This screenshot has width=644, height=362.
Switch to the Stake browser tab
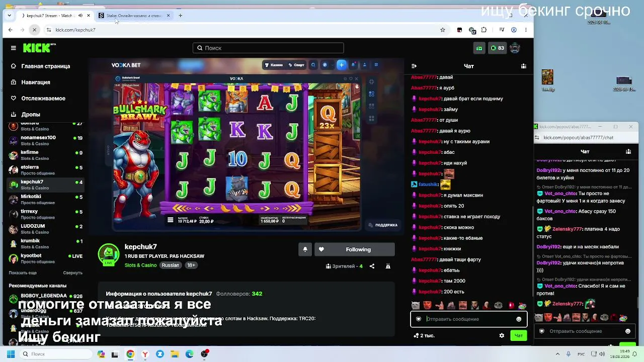134,16
